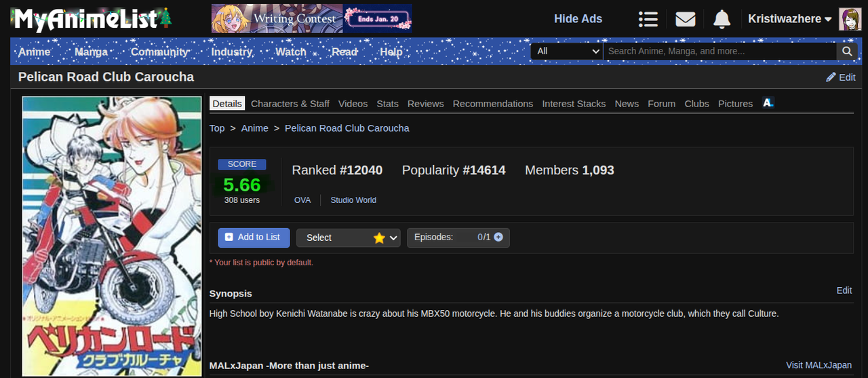Screen dimensions: 868x378
Task: Switch to the Characters & Staff tab
Action: pos(290,103)
